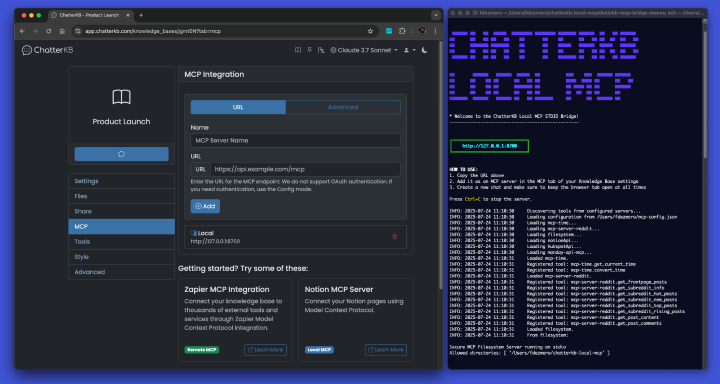Open a new browser tab with plus
The width and height of the screenshot is (720, 384).
[141, 15]
